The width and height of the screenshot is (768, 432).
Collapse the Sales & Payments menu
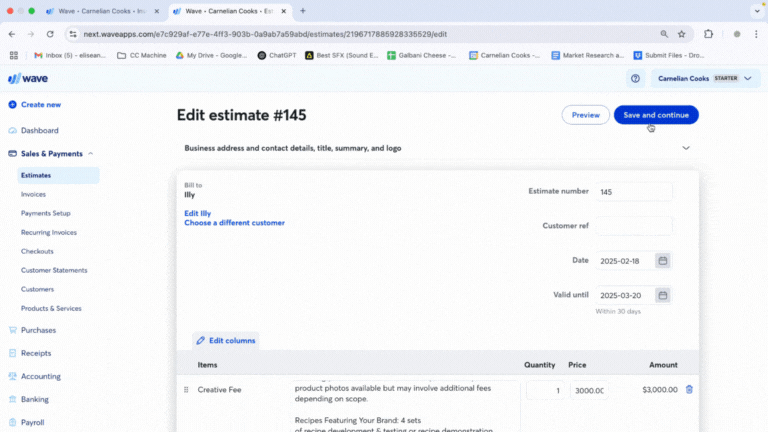(x=91, y=154)
